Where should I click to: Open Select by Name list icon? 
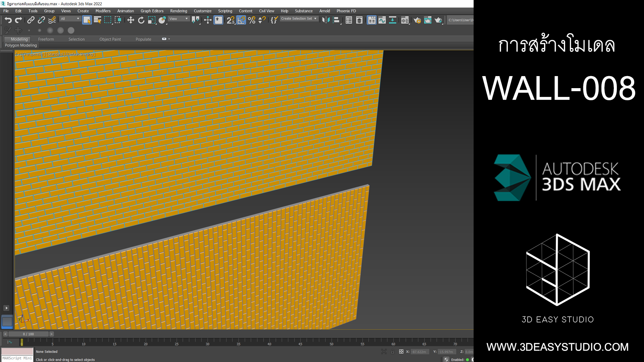pos(97,20)
